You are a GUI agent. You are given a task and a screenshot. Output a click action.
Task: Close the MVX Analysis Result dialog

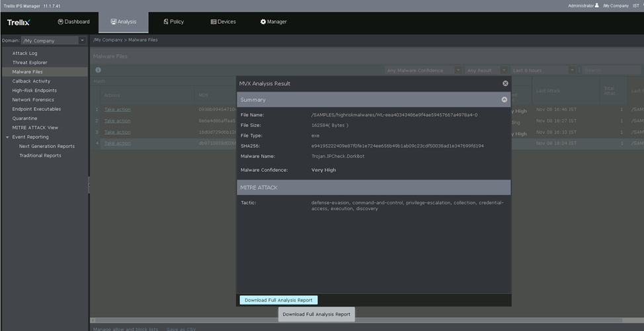click(x=505, y=83)
